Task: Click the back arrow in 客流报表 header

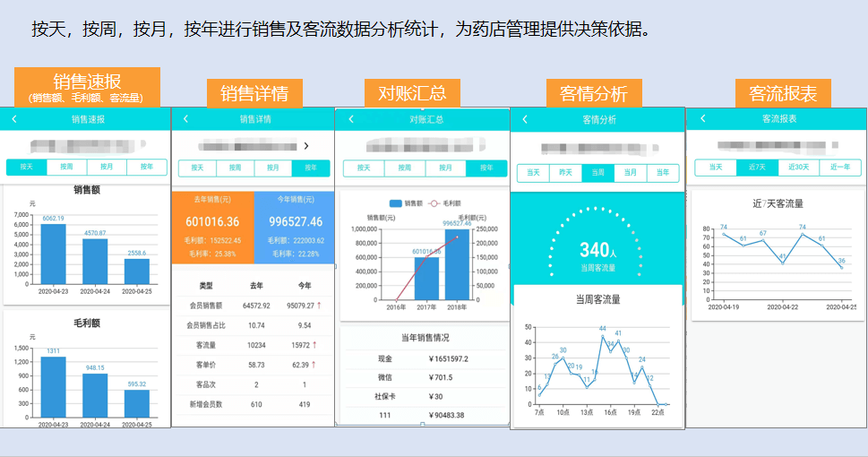Action: coord(703,118)
